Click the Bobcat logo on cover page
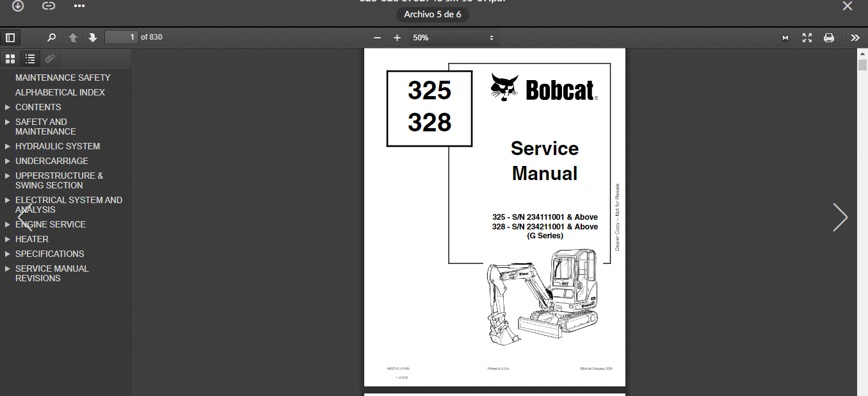 pos(544,88)
